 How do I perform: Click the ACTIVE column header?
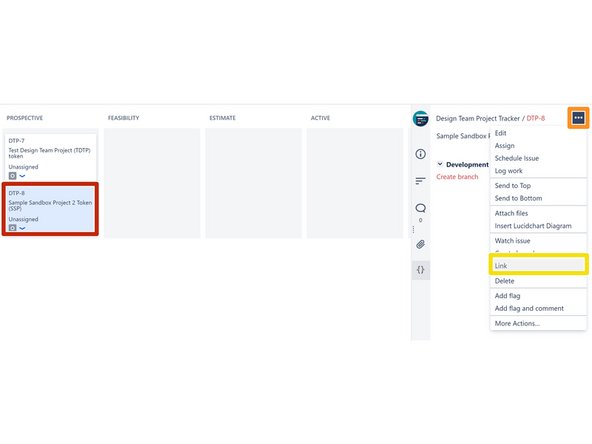click(x=320, y=118)
